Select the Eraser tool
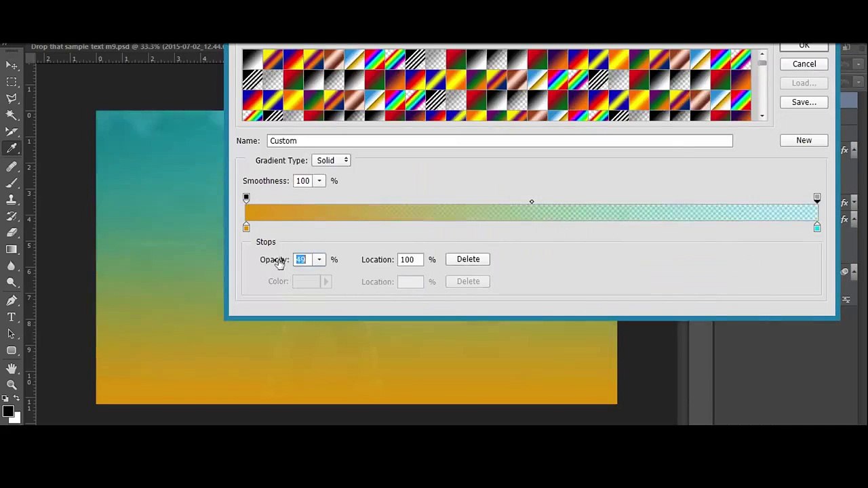The image size is (868, 488). pyautogui.click(x=12, y=233)
